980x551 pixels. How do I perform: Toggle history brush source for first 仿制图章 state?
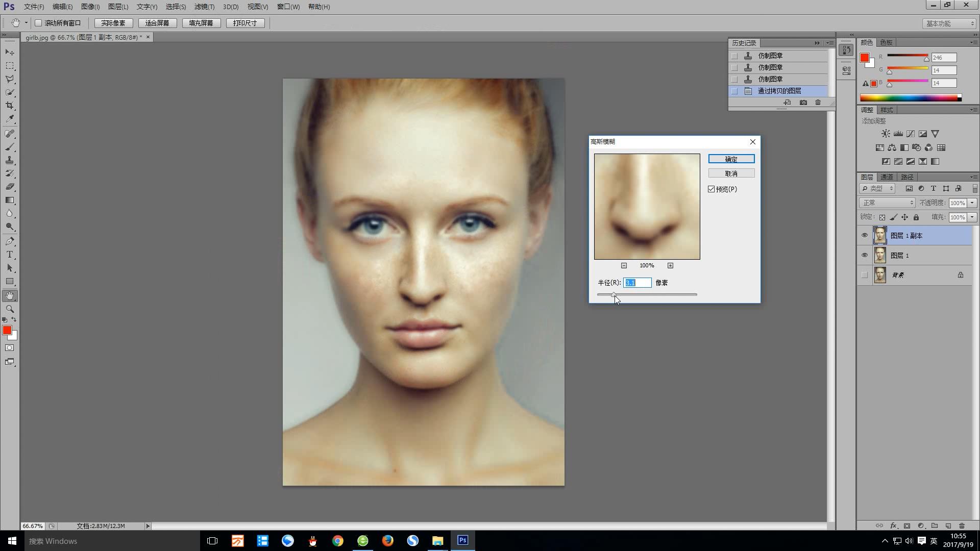coord(734,56)
